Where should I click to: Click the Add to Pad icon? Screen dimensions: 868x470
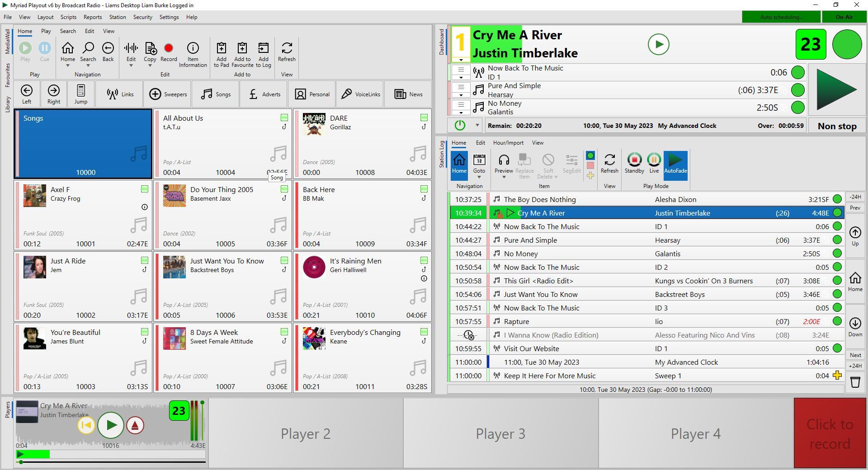[x=221, y=53]
